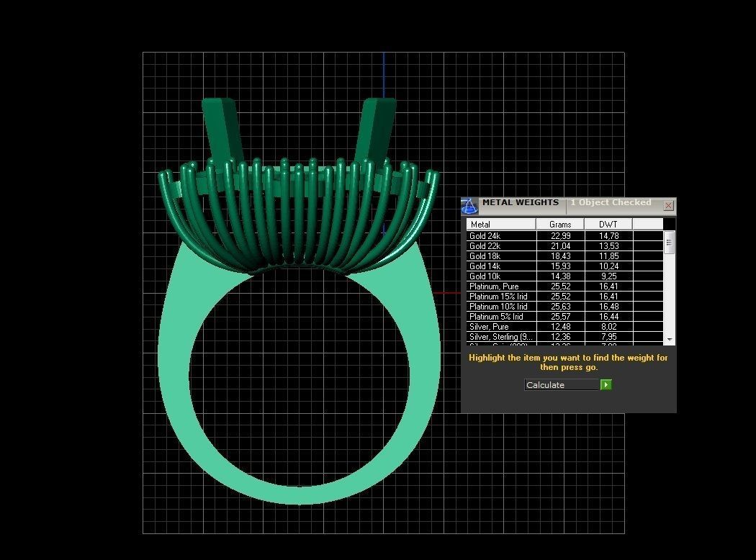
Task: Click the 25,63 grams value
Action: (x=561, y=307)
